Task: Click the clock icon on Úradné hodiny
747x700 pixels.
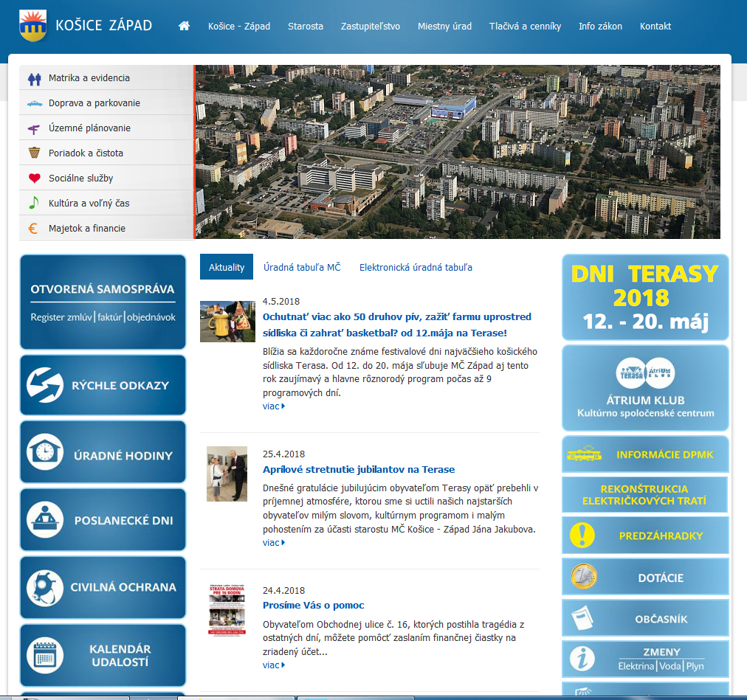Action: [44, 451]
